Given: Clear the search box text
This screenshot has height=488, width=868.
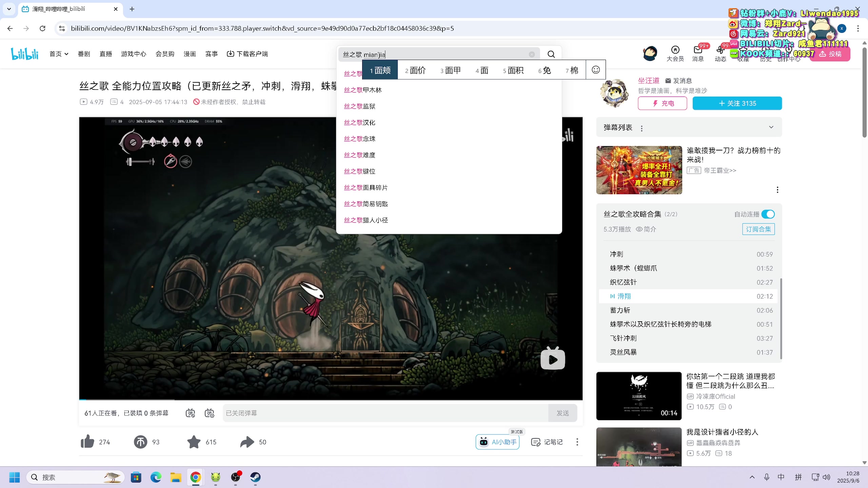Looking at the screenshot, I should point(532,54).
